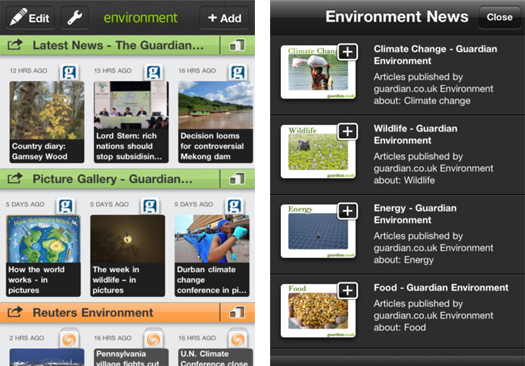The width and height of the screenshot is (525, 366).
Task: Open Mekong dam decision article
Action: [x=216, y=122]
